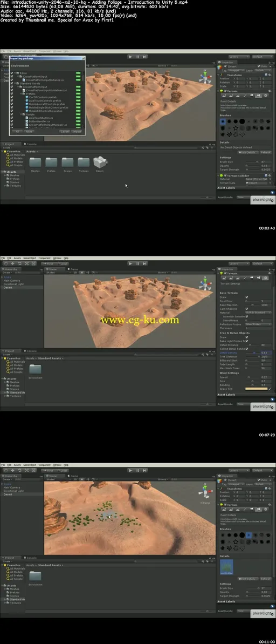276x644 pixels.
Task: Click Play button in 00:03:40 frame
Action: [x=130, y=57]
